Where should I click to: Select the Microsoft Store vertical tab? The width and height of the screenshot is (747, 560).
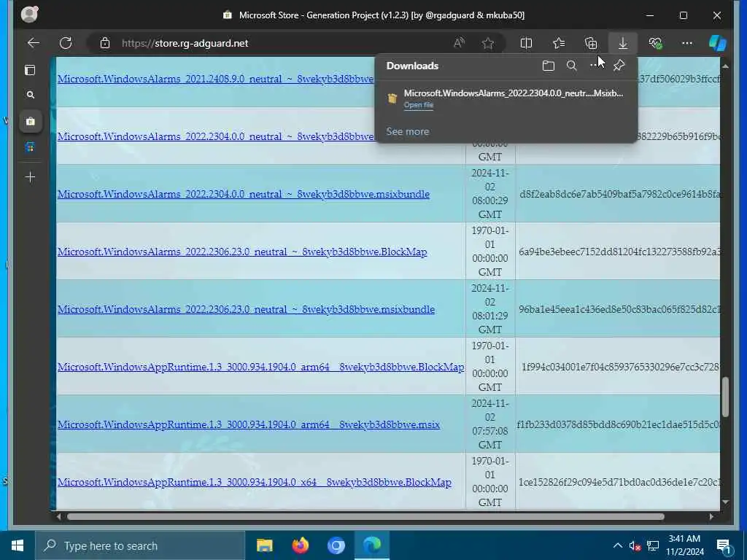31,122
